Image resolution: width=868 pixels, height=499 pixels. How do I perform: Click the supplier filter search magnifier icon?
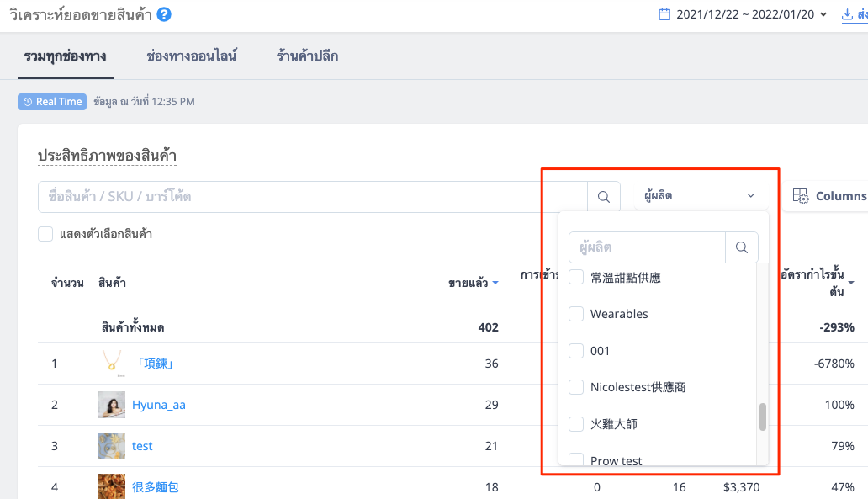pyautogui.click(x=742, y=247)
